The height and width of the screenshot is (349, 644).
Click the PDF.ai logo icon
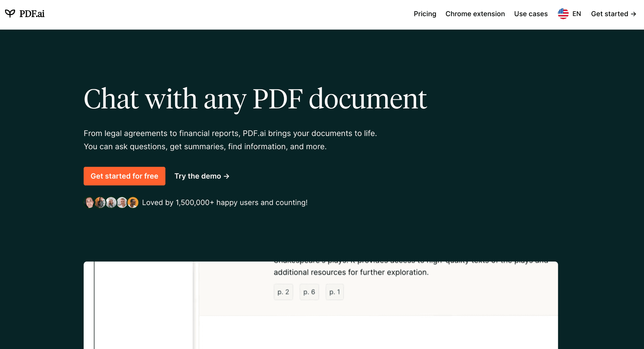coord(10,13)
